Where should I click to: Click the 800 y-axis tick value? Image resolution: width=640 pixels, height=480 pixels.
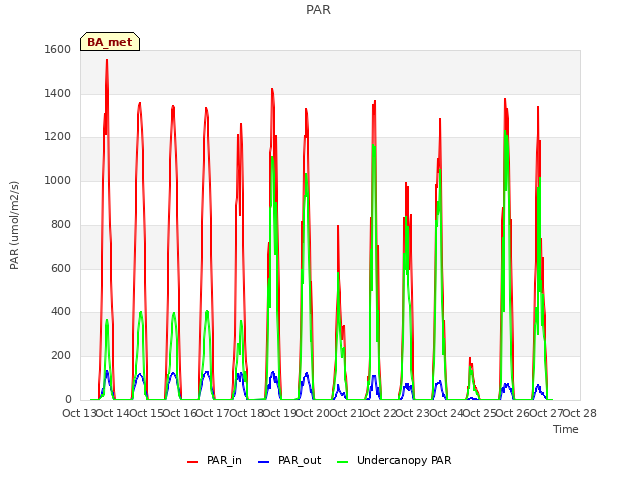click(61, 224)
